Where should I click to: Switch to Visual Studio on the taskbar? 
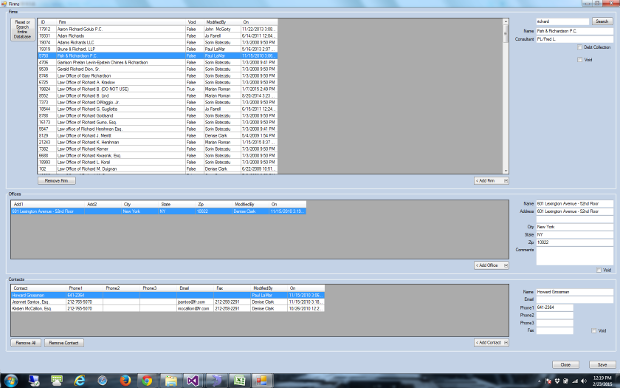coord(193,380)
